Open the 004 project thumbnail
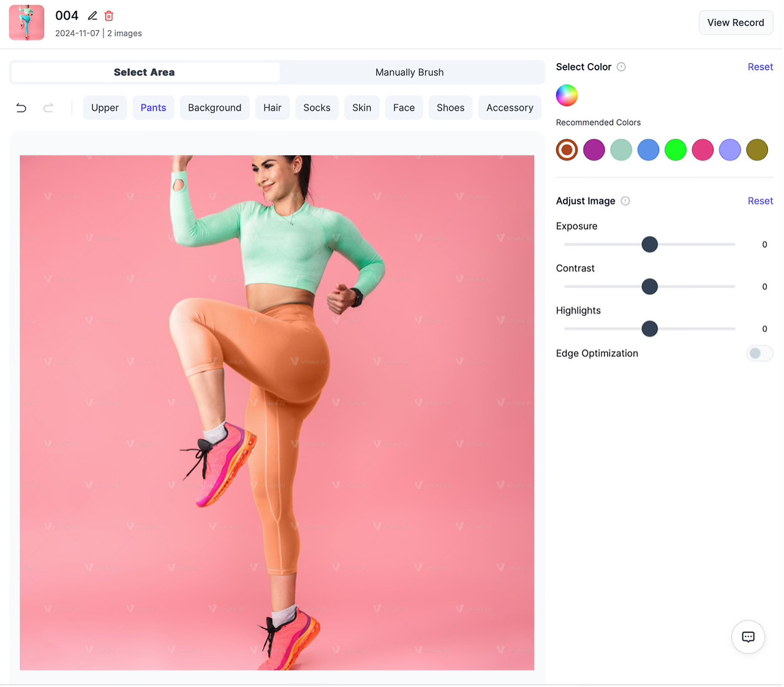784x687 pixels. pos(26,23)
